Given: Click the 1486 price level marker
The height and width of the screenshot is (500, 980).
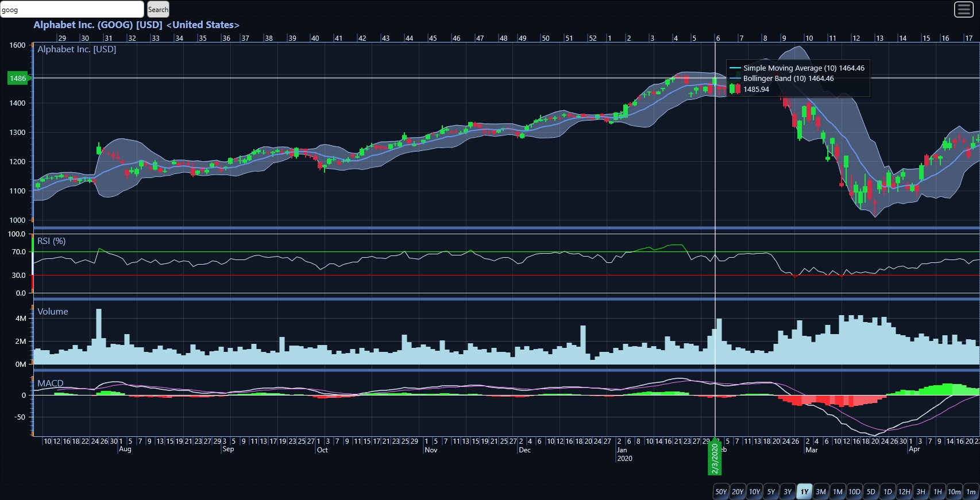Looking at the screenshot, I should 18,78.
